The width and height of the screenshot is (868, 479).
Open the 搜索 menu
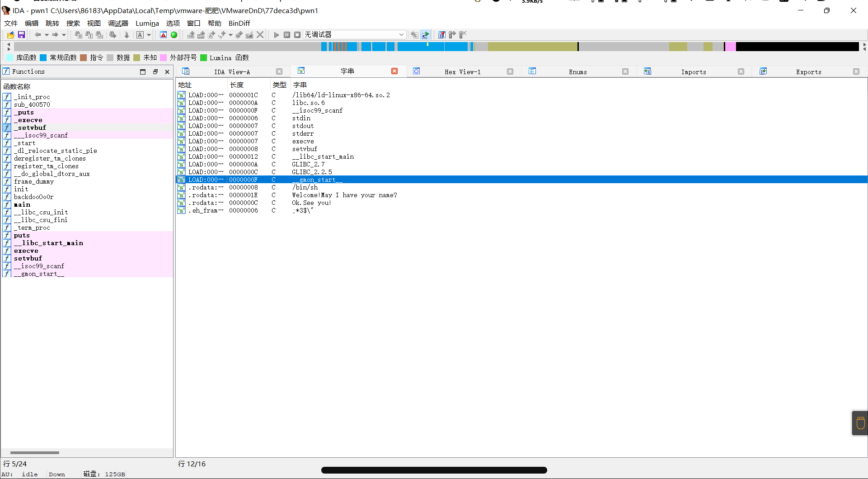tap(73, 23)
